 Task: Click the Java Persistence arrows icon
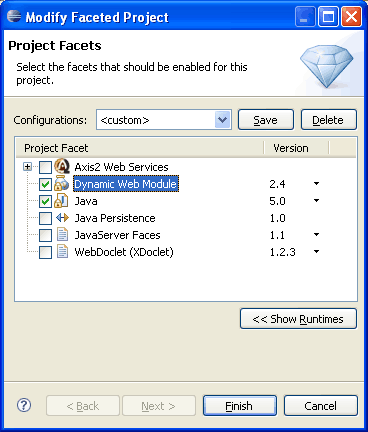point(62,218)
